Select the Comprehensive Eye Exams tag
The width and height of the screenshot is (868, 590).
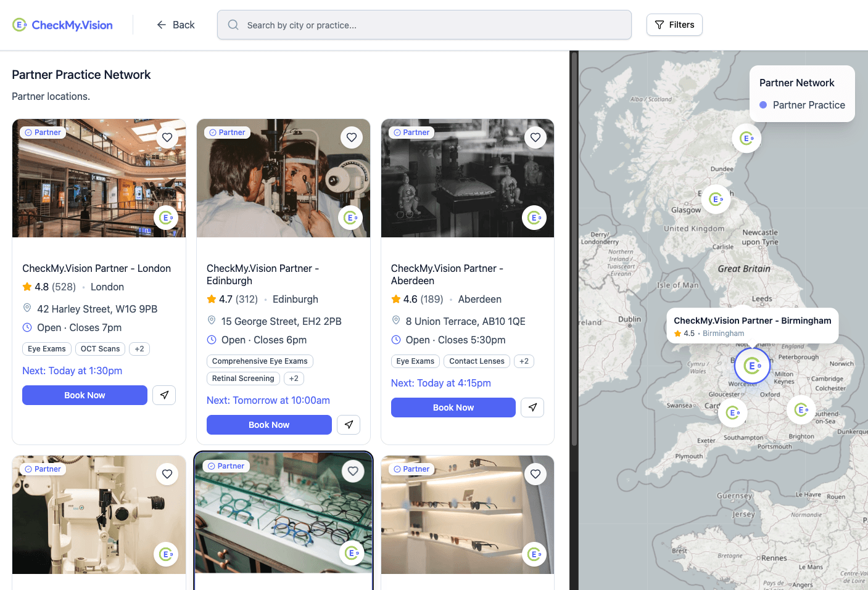click(260, 361)
